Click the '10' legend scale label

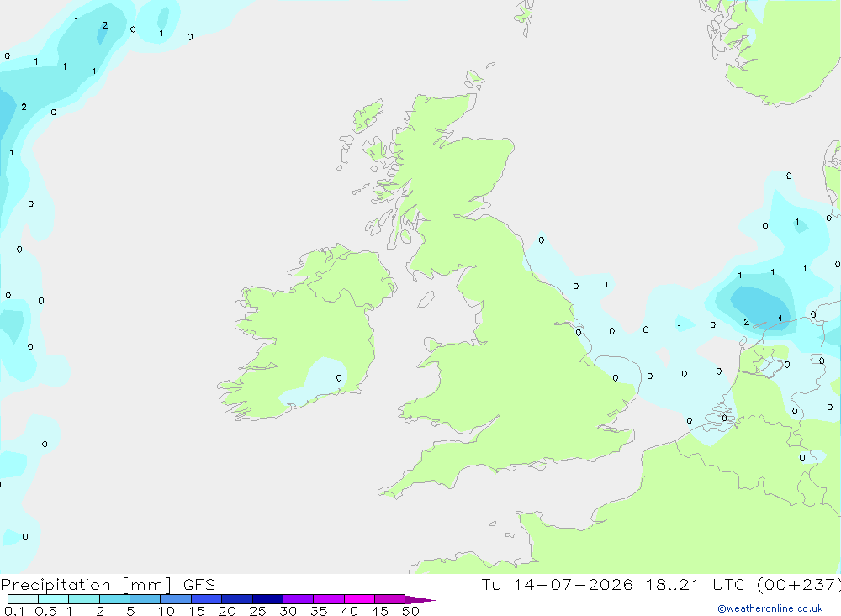[x=166, y=611]
